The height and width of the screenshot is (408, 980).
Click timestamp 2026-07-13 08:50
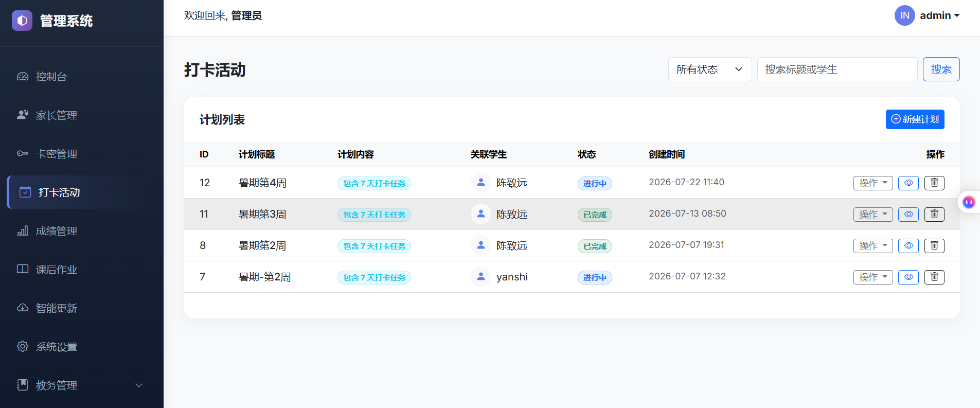687,214
